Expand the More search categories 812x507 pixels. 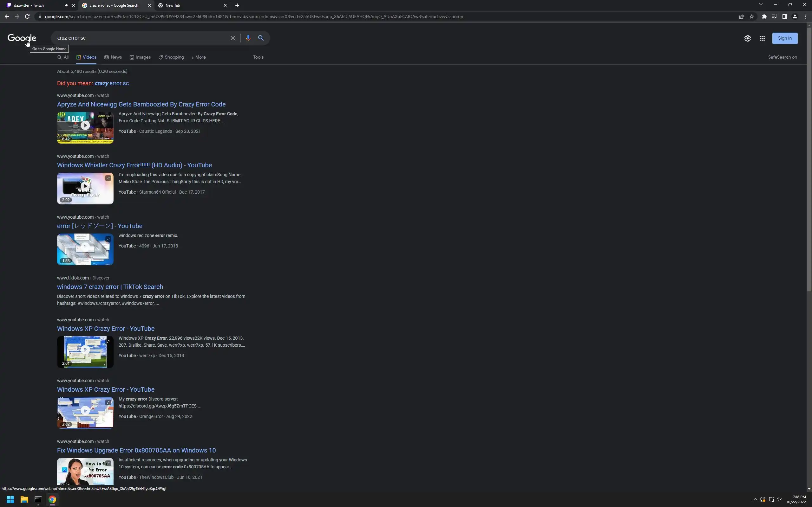pyautogui.click(x=199, y=57)
